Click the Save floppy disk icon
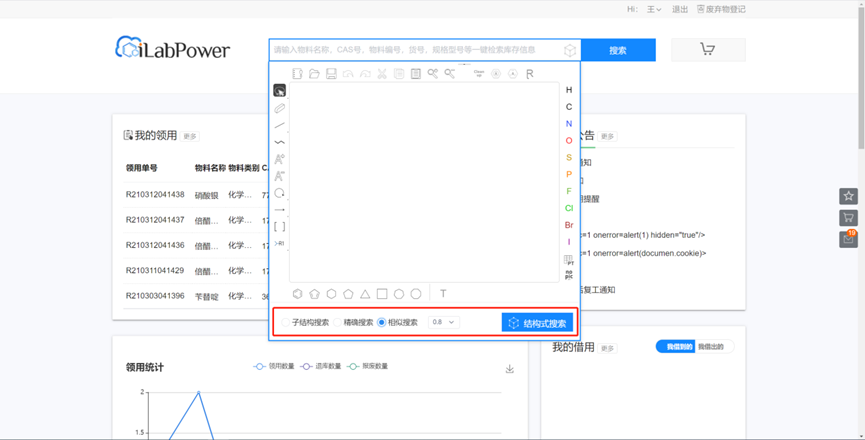865x440 pixels. pyautogui.click(x=331, y=74)
